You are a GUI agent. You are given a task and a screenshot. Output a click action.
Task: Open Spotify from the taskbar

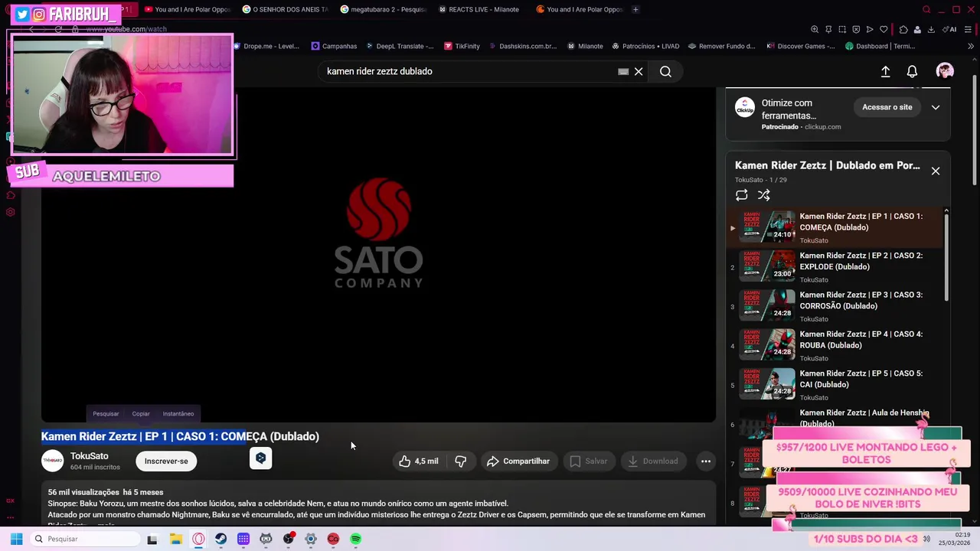point(355,539)
